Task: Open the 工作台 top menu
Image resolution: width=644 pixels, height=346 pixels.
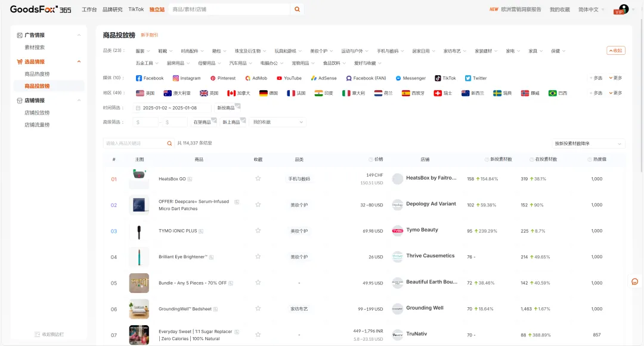Action: coord(89,10)
